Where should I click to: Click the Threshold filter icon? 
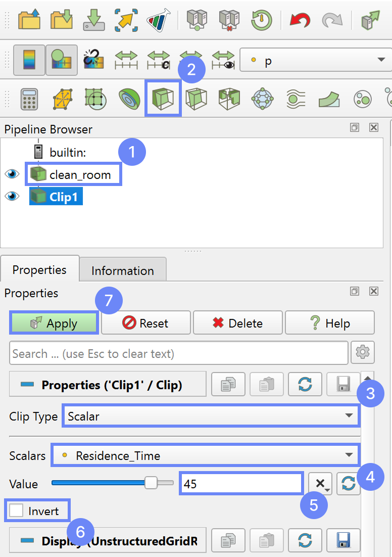(229, 99)
